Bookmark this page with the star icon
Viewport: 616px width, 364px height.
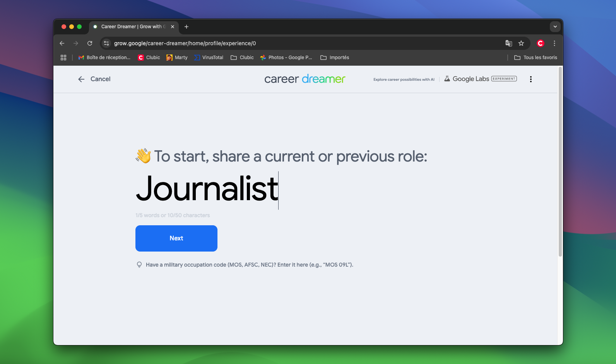coord(521,43)
